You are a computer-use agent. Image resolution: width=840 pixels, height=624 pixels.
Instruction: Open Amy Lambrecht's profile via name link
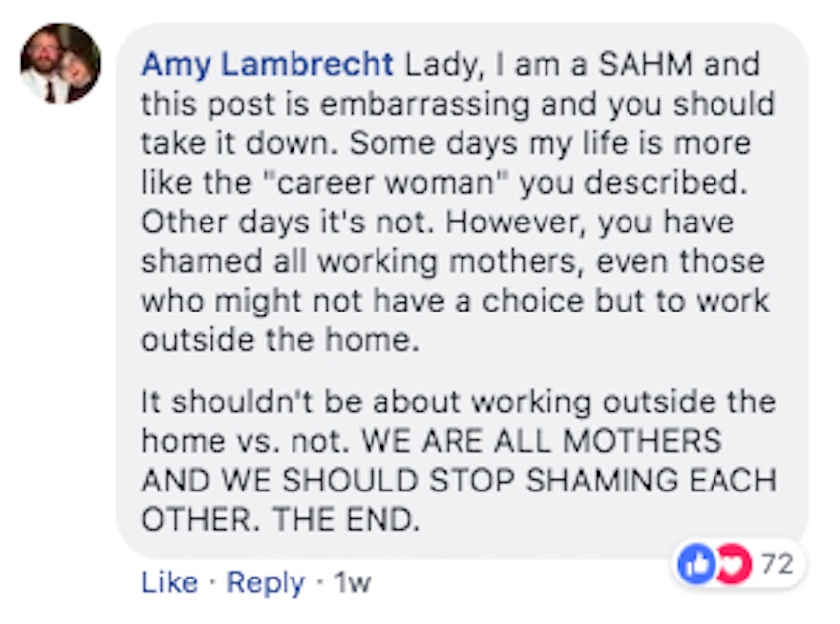click(268, 65)
